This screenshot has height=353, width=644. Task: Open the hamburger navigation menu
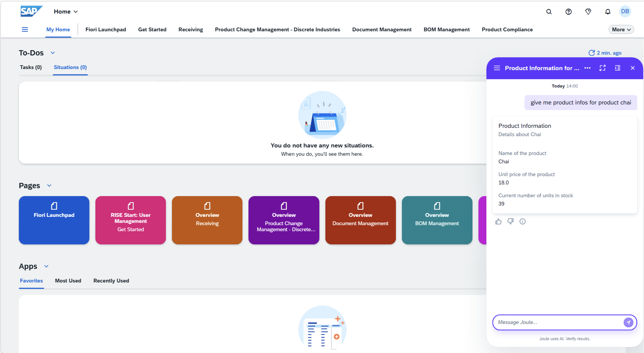click(25, 29)
